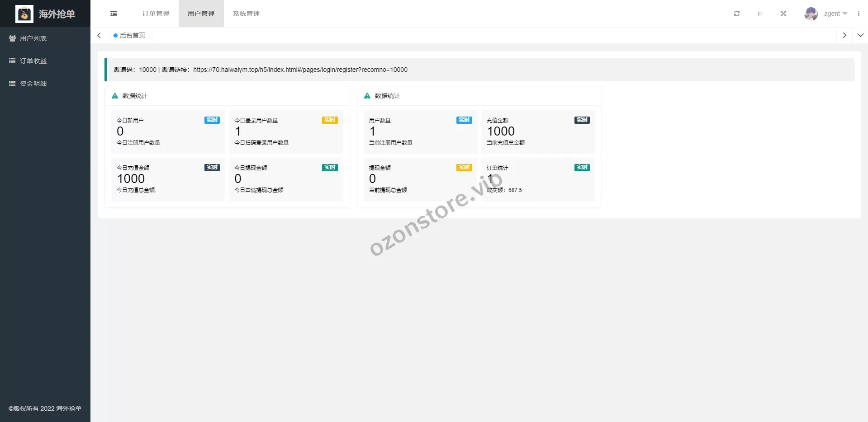Image resolution: width=868 pixels, height=422 pixels.
Task: Open 资金明细 in the sidebar
Action: [x=33, y=84]
